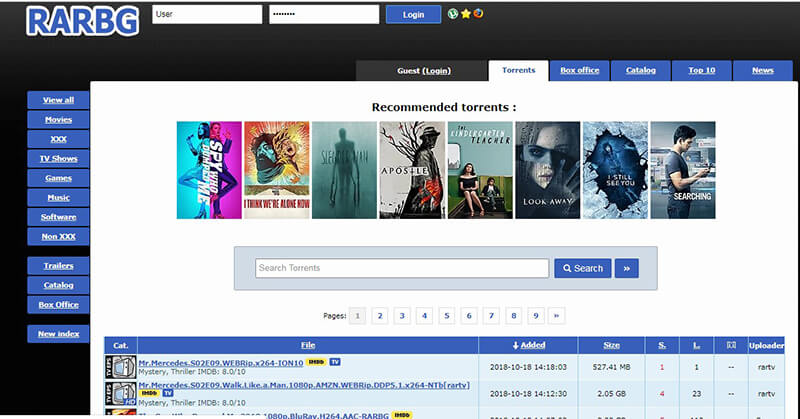Open Box Office from sidebar
800x419 pixels.
(58, 305)
